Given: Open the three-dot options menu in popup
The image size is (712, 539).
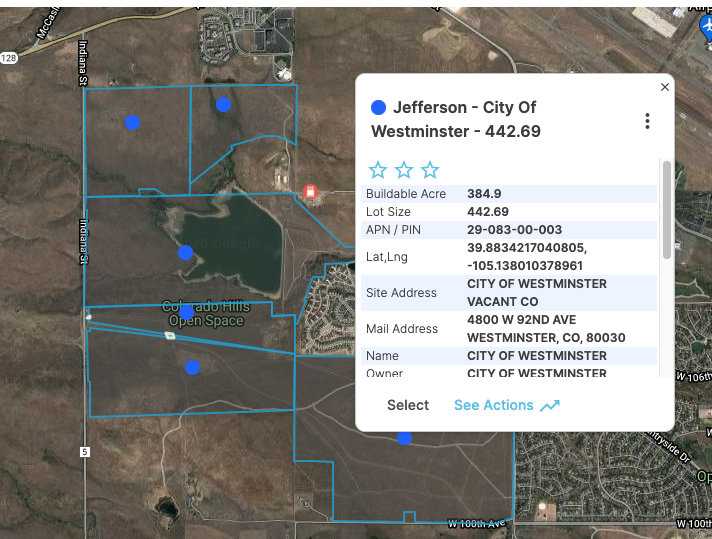Looking at the screenshot, I should point(647,121).
